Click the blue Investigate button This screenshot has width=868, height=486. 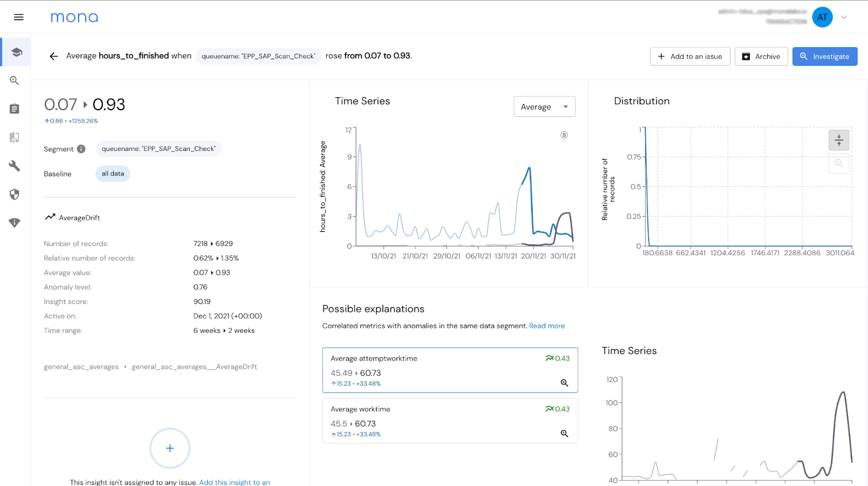click(x=825, y=56)
